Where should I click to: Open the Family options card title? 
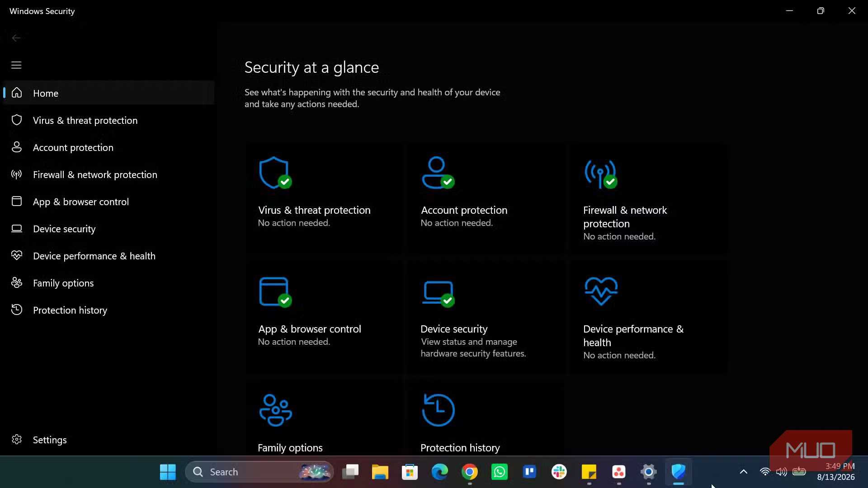pos(290,448)
